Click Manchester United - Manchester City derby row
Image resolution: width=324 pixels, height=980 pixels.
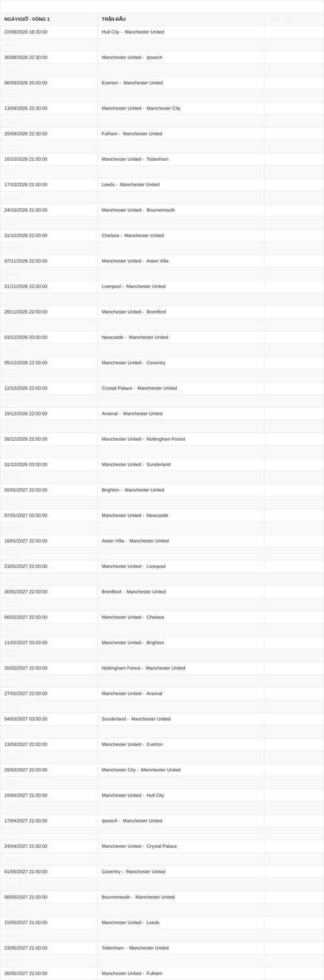pos(141,108)
